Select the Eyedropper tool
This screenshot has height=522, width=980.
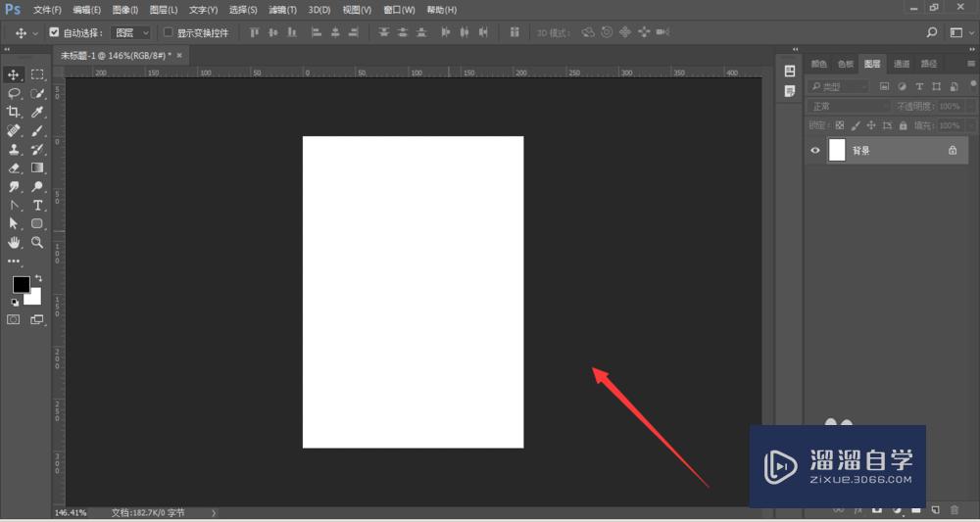point(37,113)
